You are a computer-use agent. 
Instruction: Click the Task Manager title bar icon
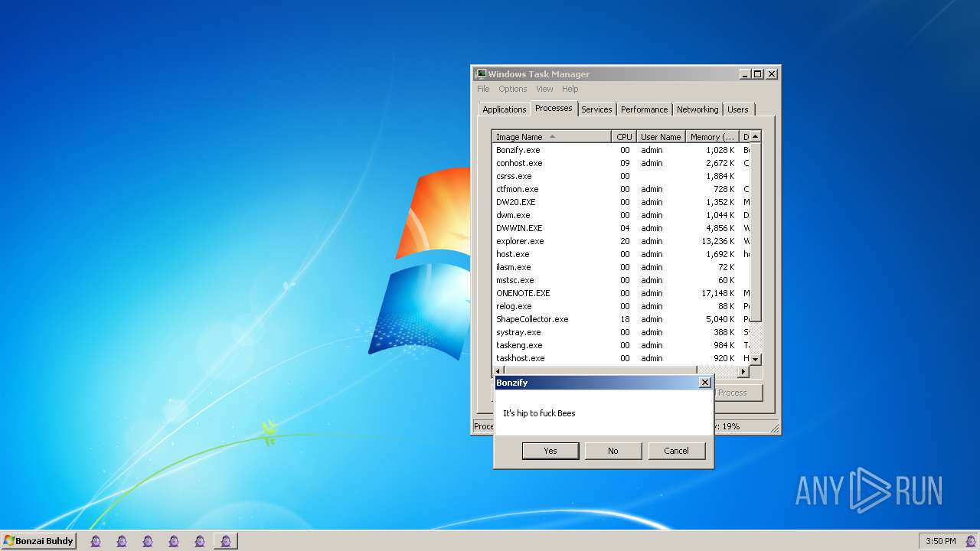click(481, 74)
